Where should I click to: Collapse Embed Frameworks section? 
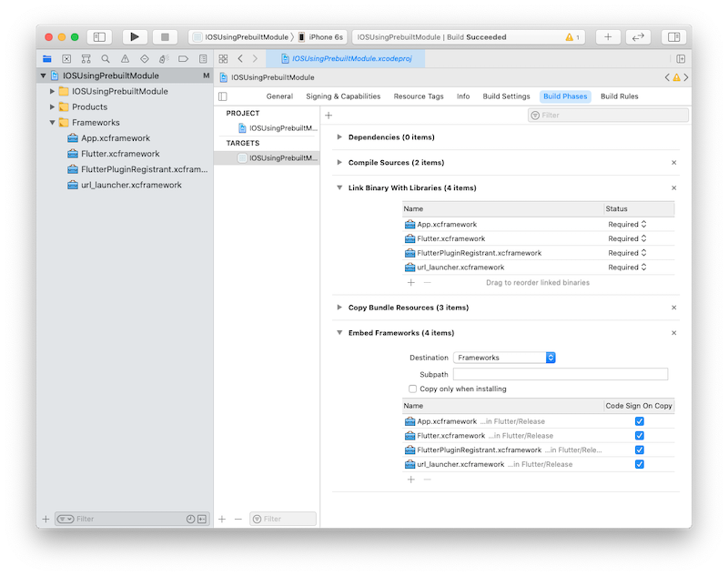click(339, 333)
